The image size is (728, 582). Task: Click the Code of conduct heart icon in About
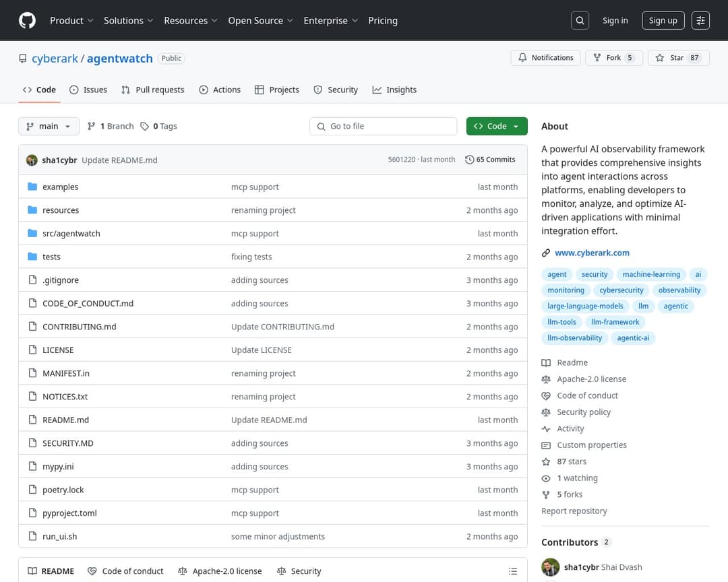[546, 396]
